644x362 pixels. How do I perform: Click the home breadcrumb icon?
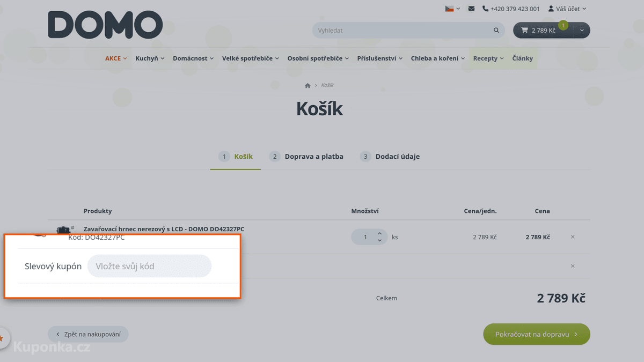[x=308, y=86]
